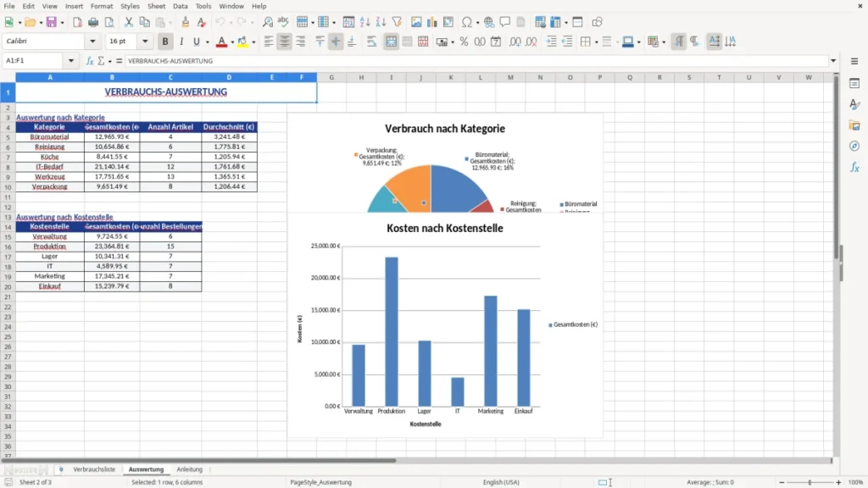The image size is (868, 488).
Task: Switch to Anleitung sheet tab
Action: [x=189, y=469]
